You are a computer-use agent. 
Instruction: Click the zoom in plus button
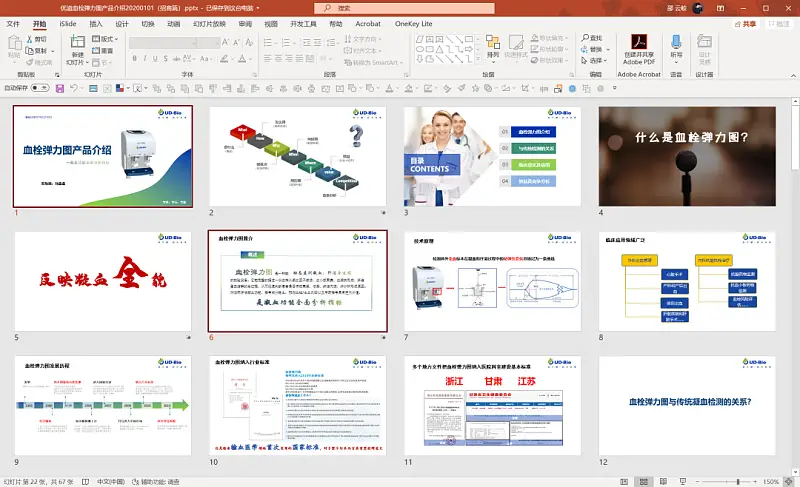(x=755, y=481)
